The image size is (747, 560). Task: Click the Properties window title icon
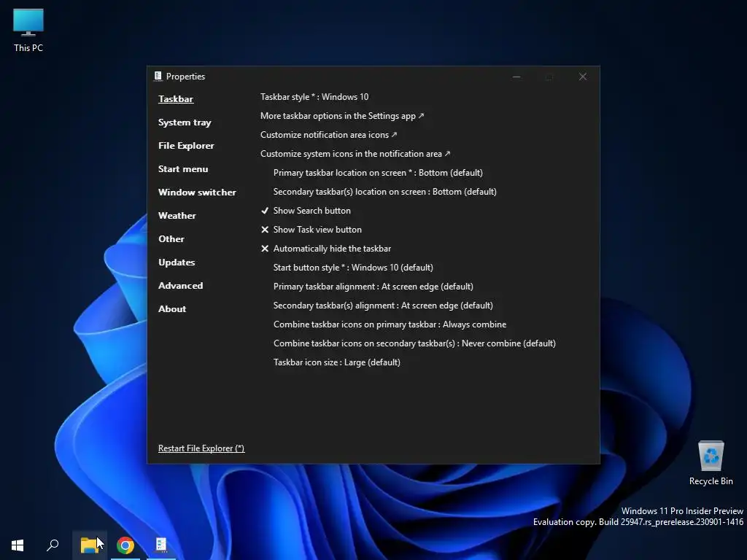tap(158, 76)
